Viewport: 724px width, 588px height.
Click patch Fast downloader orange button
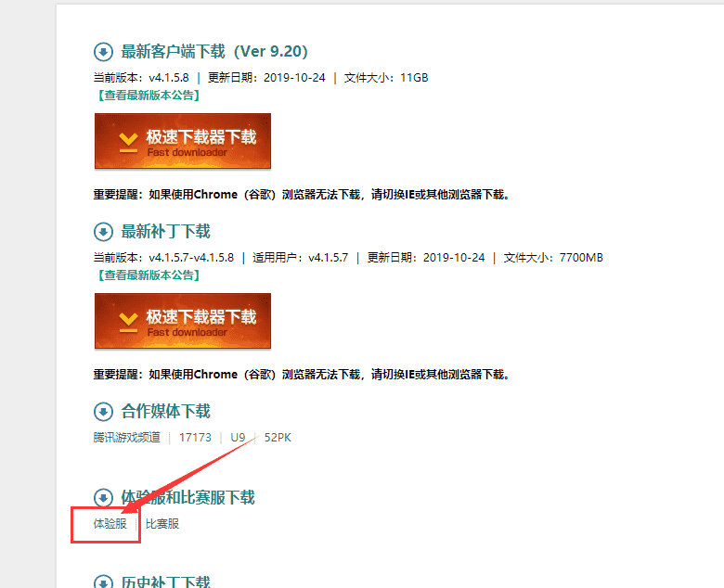182,321
